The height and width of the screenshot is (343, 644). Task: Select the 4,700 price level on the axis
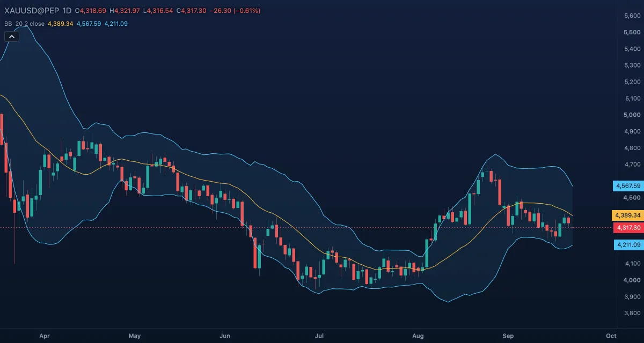(x=633, y=165)
